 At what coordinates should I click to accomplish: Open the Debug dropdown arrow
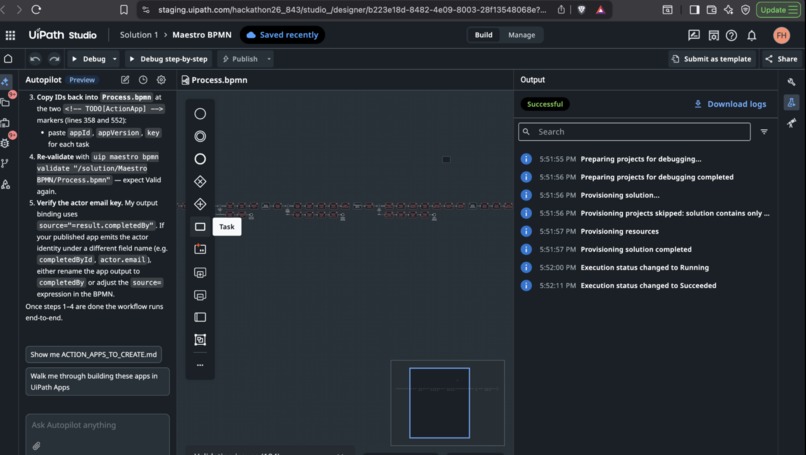tap(115, 59)
